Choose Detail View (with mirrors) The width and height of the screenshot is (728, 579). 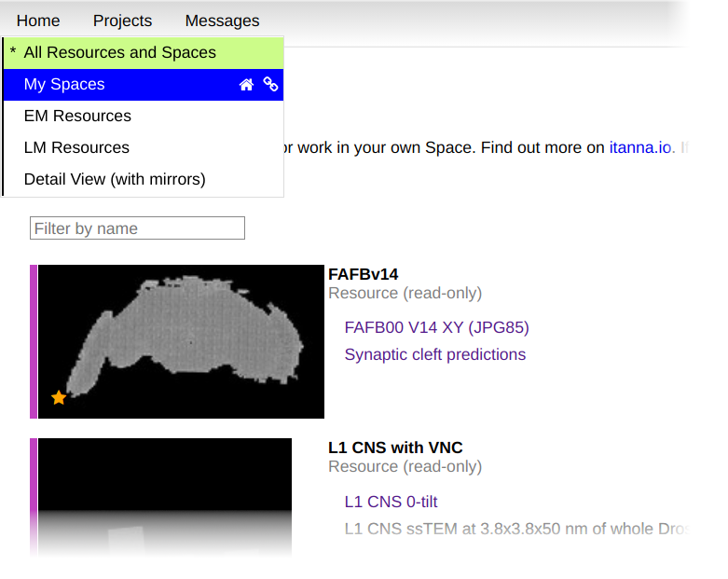[x=115, y=180]
